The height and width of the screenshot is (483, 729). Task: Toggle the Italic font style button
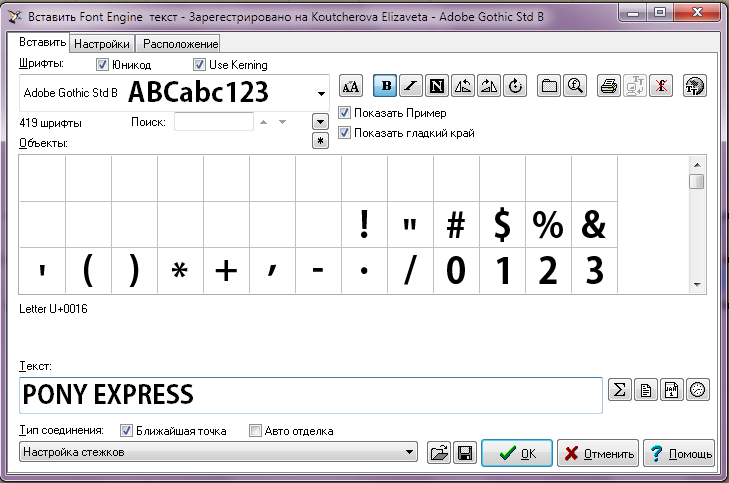tap(411, 86)
